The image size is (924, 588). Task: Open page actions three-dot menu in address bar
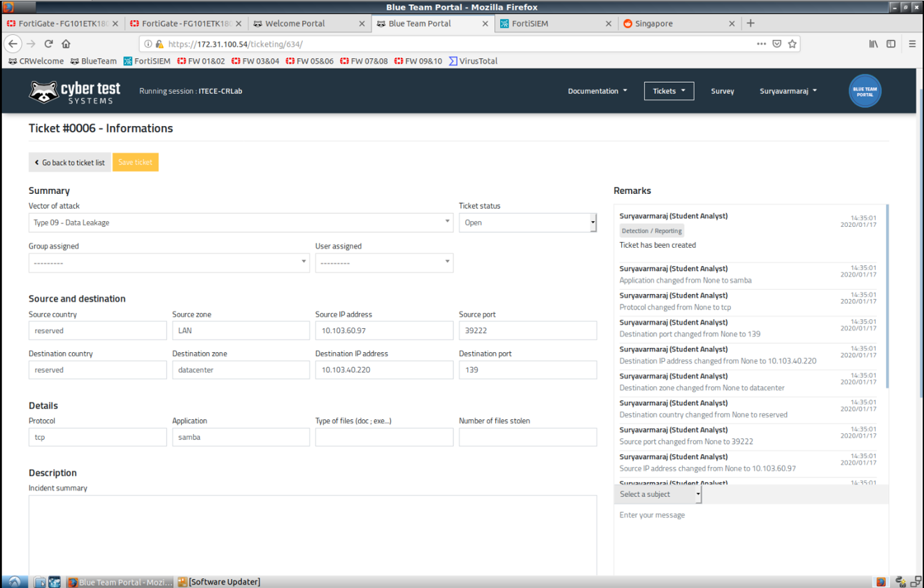[761, 43]
